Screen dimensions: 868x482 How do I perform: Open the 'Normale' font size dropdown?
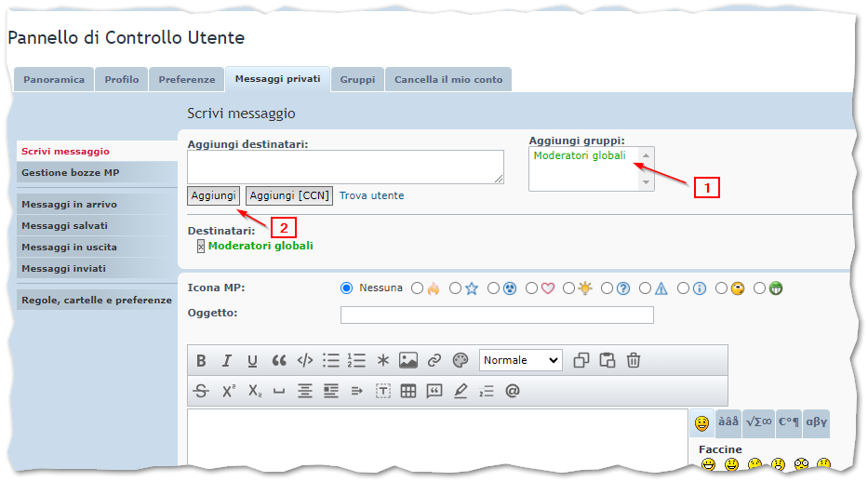[520, 360]
